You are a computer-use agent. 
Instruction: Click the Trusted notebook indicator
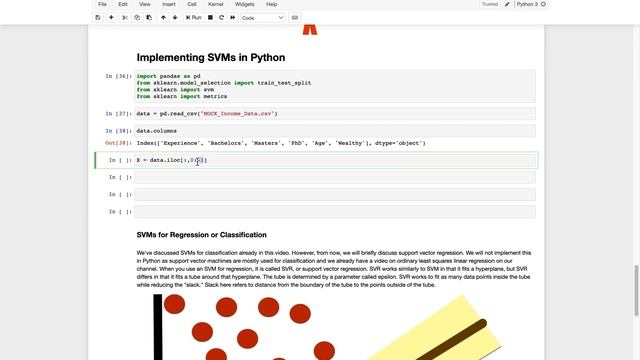(490, 4)
